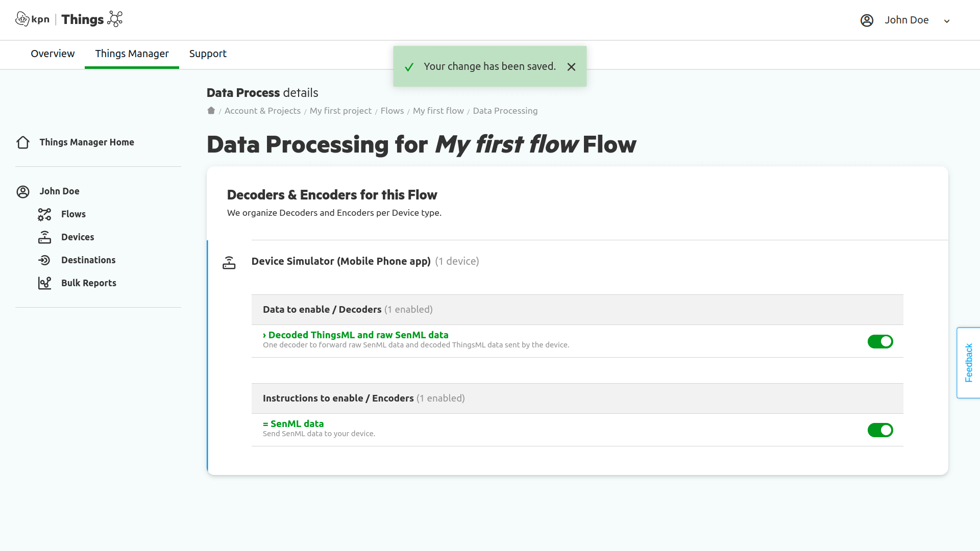Click the Destinations icon in sidebar
The width and height of the screenshot is (980, 551).
tap(44, 260)
